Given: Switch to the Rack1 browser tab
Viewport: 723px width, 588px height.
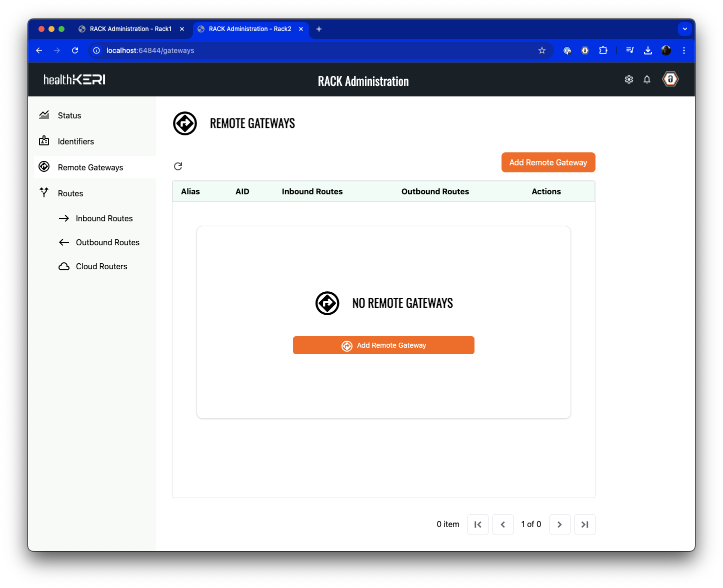Looking at the screenshot, I should [x=130, y=29].
